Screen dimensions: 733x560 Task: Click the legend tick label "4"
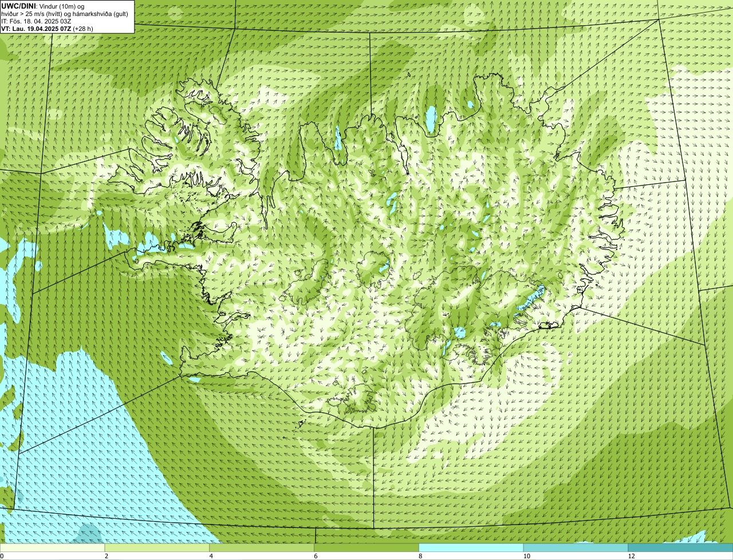(x=211, y=556)
